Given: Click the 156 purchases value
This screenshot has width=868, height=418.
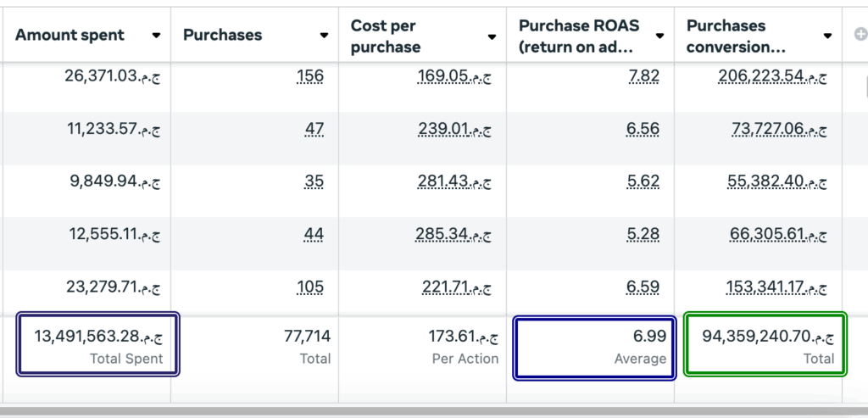Looking at the screenshot, I should (310, 77).
